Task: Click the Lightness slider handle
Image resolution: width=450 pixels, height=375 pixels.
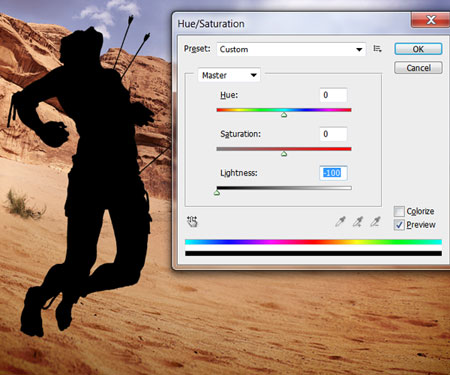Action: tap(217, 193)
